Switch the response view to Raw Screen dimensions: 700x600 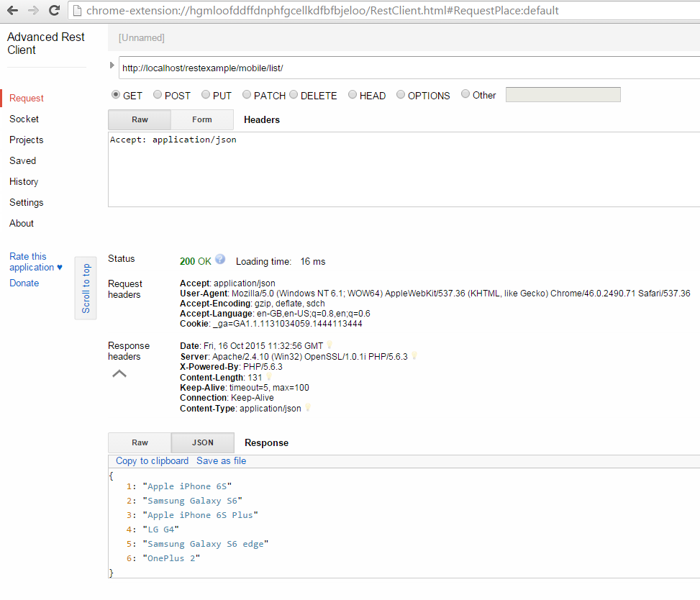tap(139, 442)
